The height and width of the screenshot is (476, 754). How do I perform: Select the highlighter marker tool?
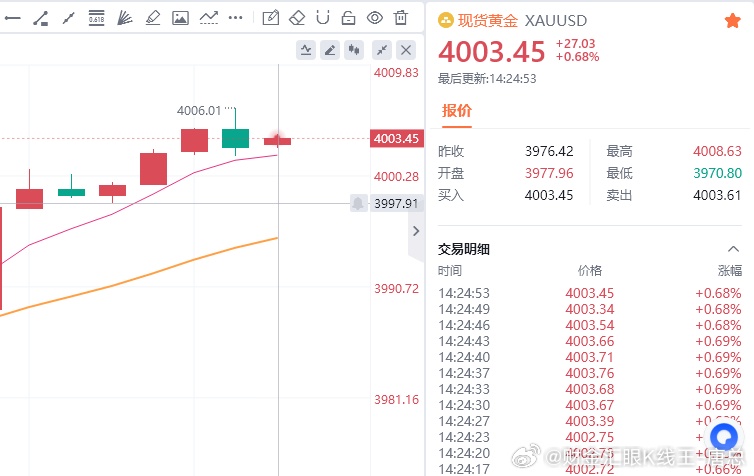pyautogui.click(x=152, y=18)
